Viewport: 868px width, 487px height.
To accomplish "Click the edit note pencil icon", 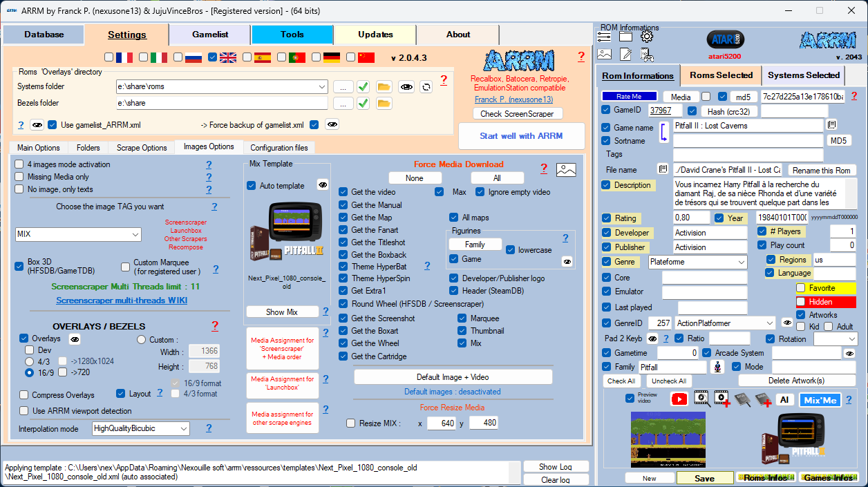I will click(x=625, y=54).
